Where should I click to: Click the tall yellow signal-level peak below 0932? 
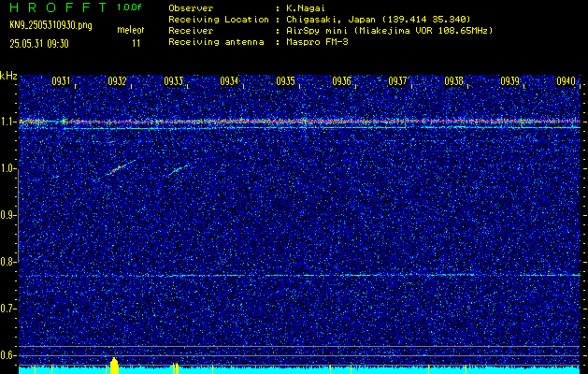point(114,366)
